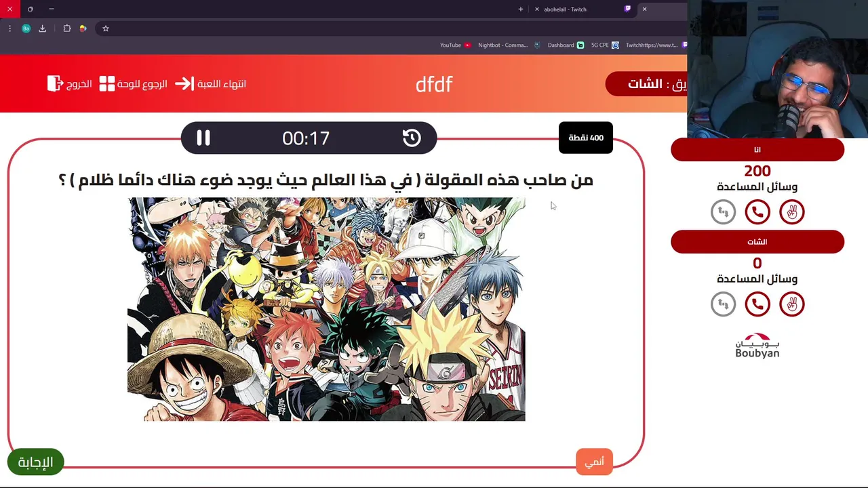Open the Twitchhttps://www.t... bookmark

click(x=656, y=45)
